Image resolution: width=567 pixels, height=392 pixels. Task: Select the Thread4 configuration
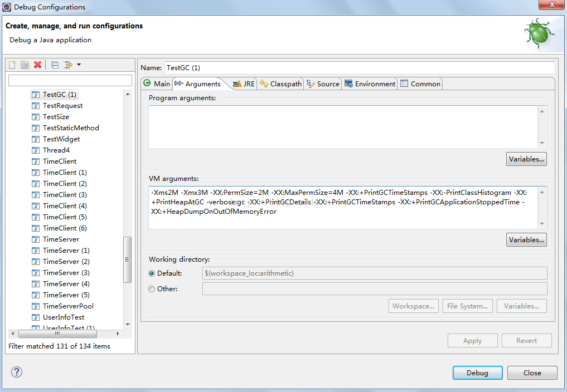pos(56,150)
